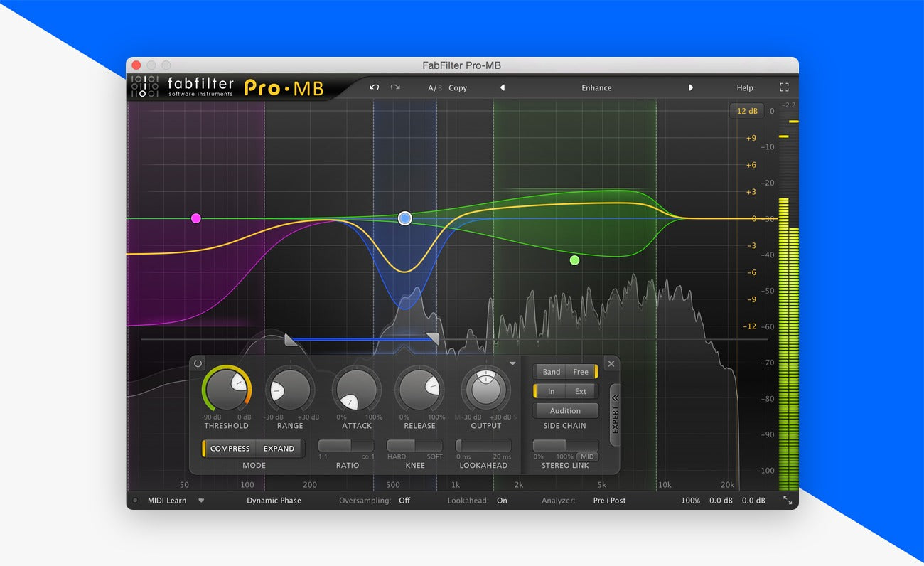Toggle the MID stereo link button
The image size is (924, 566).
(587, 456)
